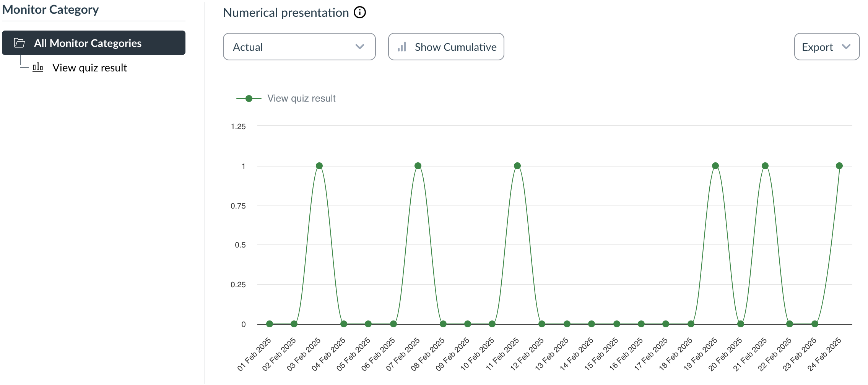868x385 pixels.
Task: Click the column chart icon in Show Cumulative button
Action: point(402,47)
